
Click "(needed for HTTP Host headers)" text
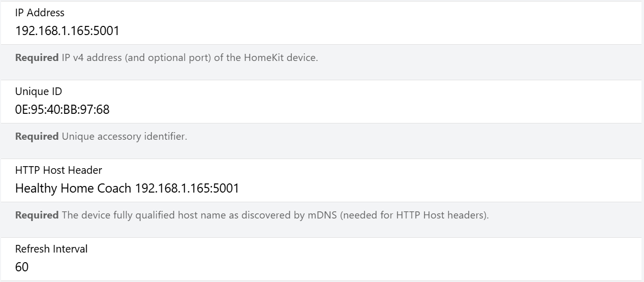[x=414, y=215]
